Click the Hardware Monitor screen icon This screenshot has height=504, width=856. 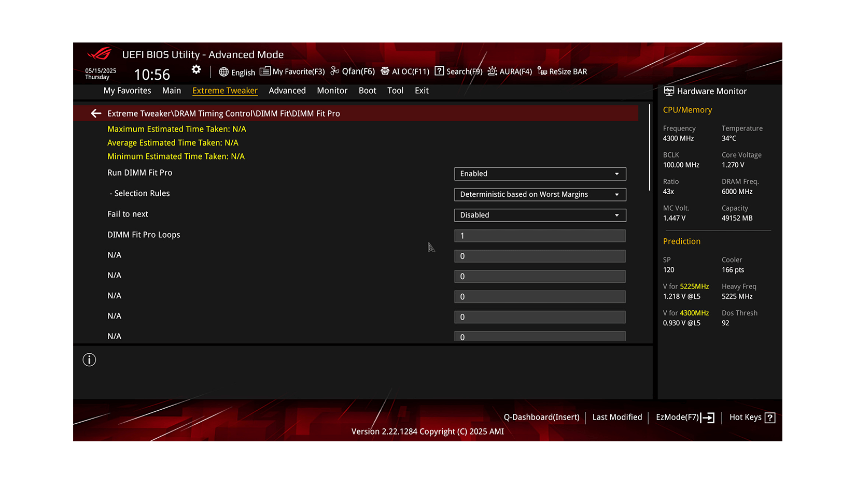click(669, 91)
